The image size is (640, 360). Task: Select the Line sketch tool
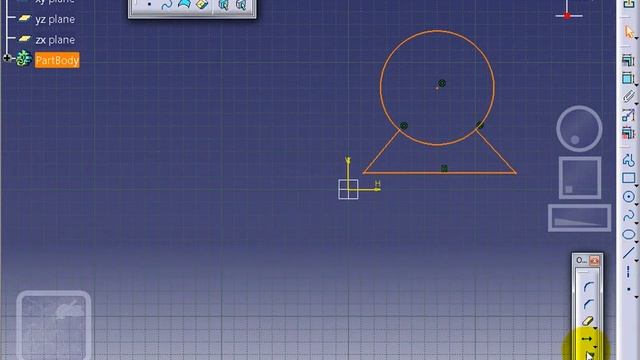coord(628,253)
